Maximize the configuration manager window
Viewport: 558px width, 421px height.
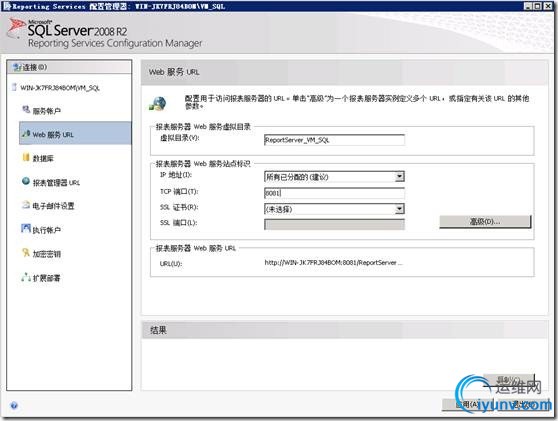[538, 6]
